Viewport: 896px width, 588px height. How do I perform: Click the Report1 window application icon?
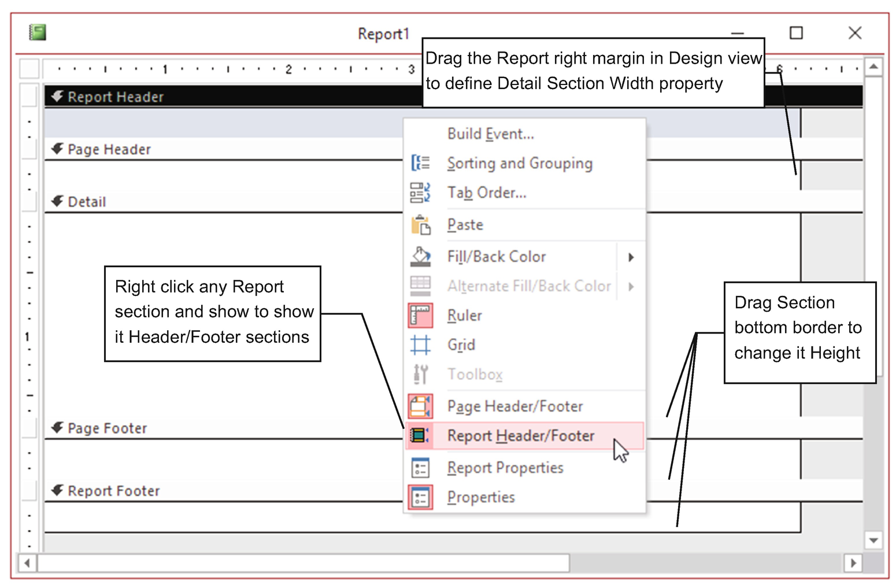[38, 32]
